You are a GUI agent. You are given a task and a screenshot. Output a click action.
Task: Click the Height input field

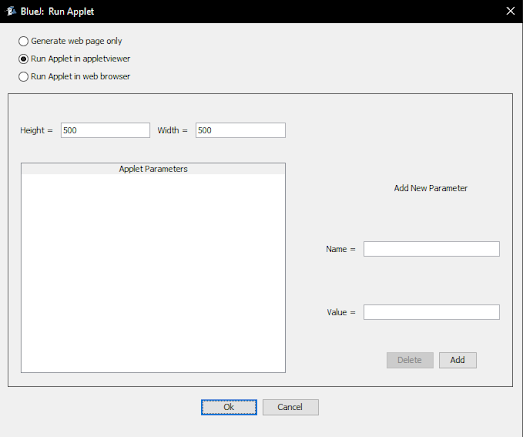105,130
